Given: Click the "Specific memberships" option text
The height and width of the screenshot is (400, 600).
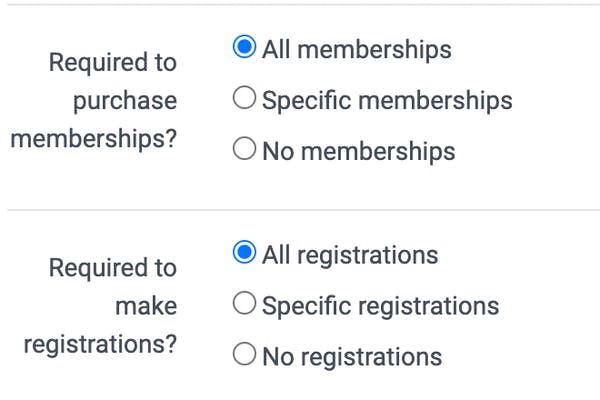Looking at the screenshot, I should 387,101.
